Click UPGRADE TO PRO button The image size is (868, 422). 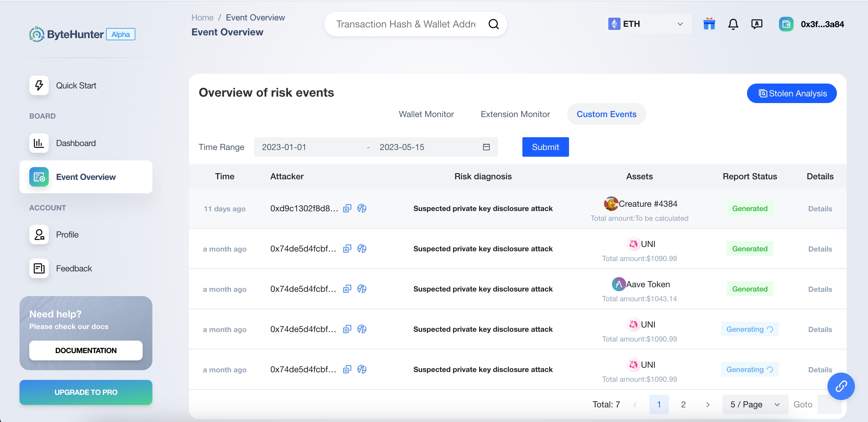(x=86, y=392)
